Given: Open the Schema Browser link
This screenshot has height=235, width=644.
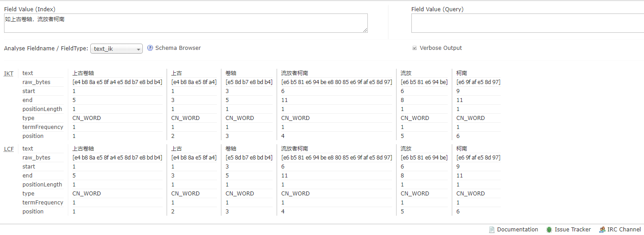Looking at the screenshot, I should tap(178, 48).
